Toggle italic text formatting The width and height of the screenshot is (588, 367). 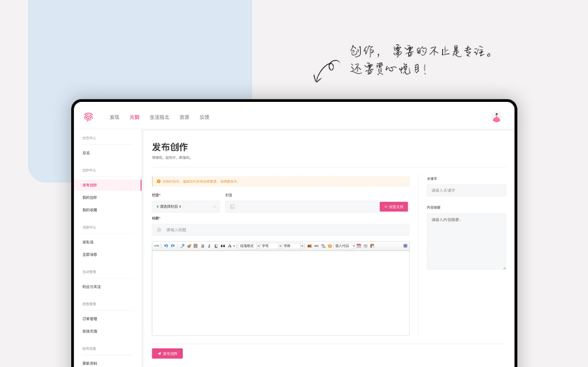[x=209, y=246]
